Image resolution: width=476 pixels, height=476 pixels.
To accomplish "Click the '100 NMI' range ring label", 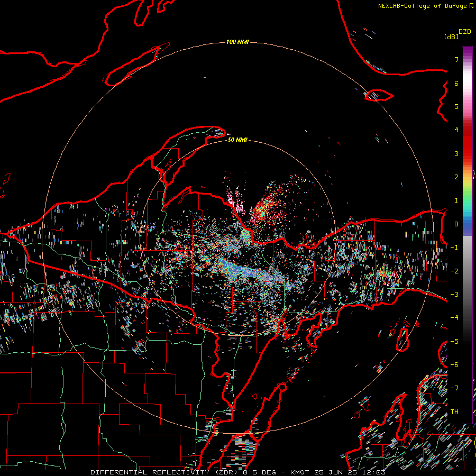I will pos(237,42).
